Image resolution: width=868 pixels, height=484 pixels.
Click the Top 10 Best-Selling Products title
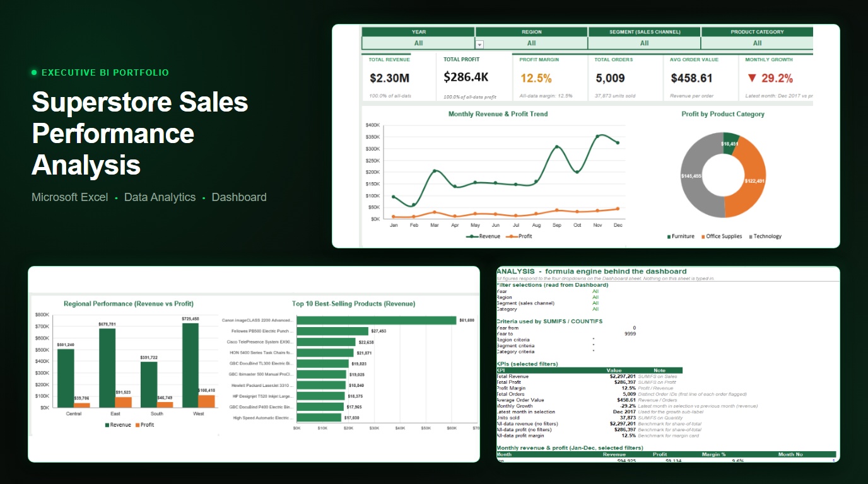pyautogui.click(x=353, y=304)
